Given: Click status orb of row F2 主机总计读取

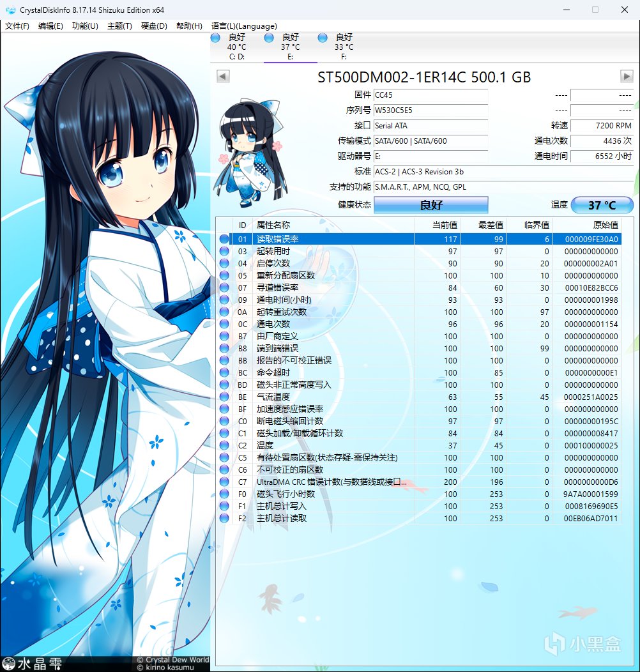Looking at the screenshot, I should click(224, 518).
